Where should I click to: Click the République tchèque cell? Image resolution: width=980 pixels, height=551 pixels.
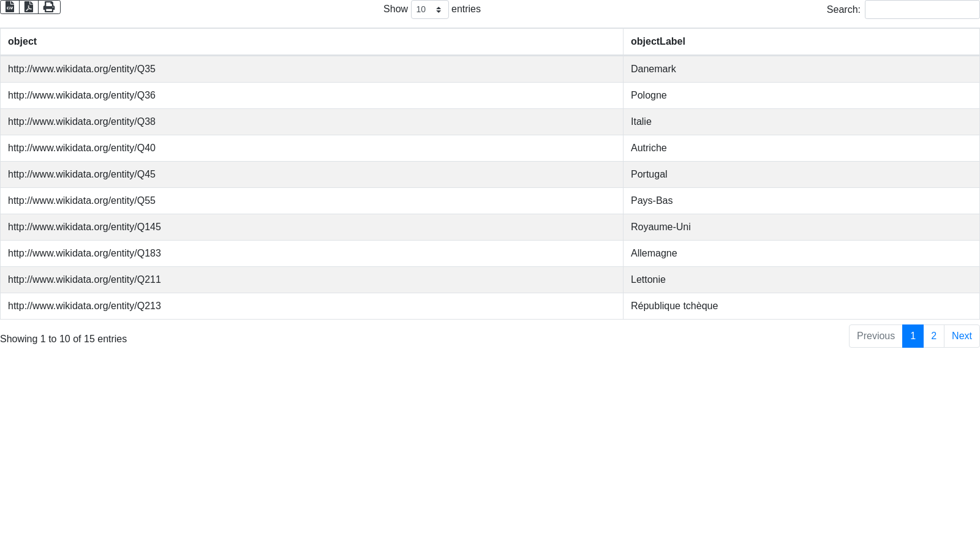click(674, 306)
